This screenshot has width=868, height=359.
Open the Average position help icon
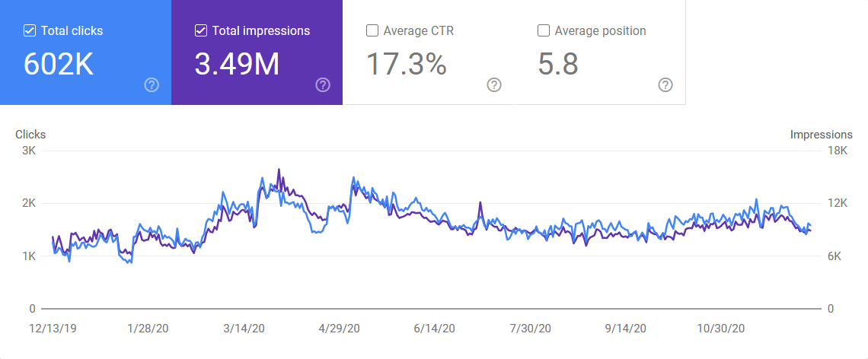pos(665,84)
